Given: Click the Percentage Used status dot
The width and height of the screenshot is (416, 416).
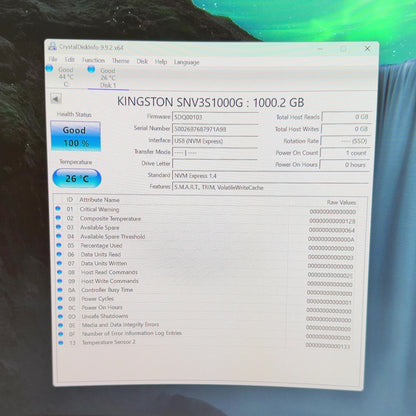Looking at the screenshot, I should pyautogui.click(x=59, y=245).
